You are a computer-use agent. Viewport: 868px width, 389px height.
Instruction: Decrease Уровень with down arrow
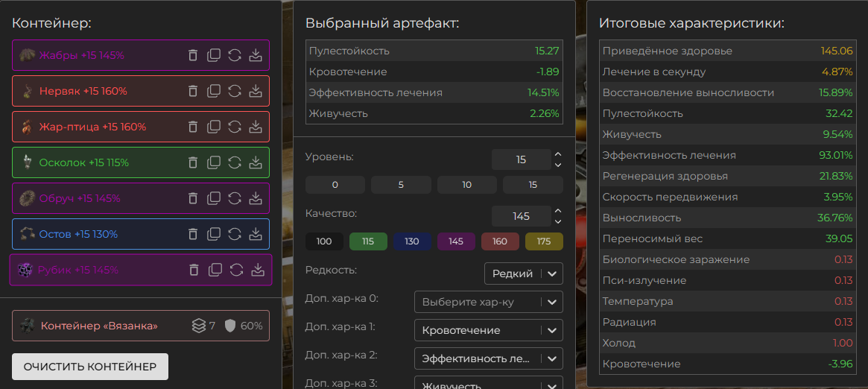(558, 165)
